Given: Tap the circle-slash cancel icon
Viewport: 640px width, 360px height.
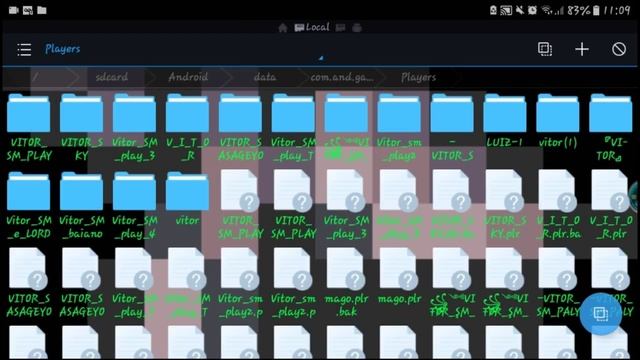Looking at the screenshot, I should (619, 49).
